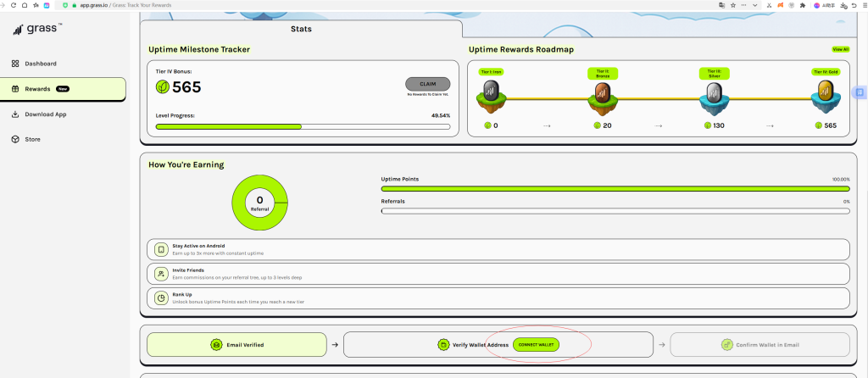Expand the address bar dropdown chevron

[x=755, y=5]
